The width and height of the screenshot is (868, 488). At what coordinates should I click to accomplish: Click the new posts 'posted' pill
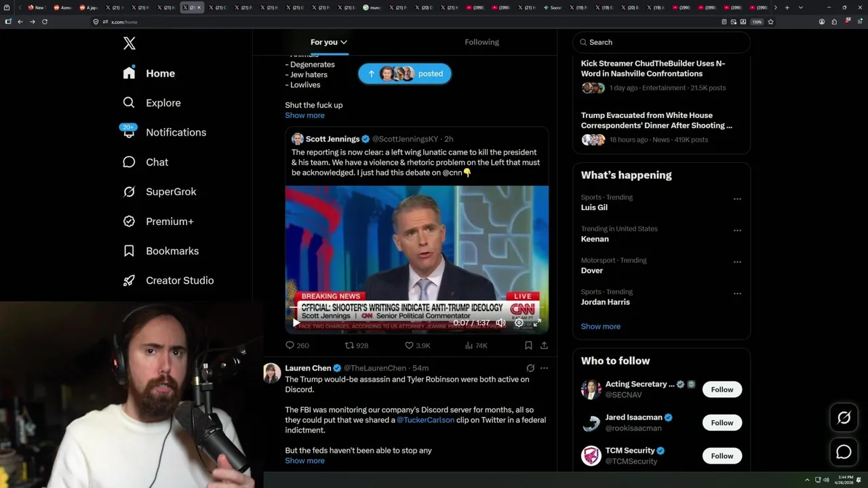[405, 74]
